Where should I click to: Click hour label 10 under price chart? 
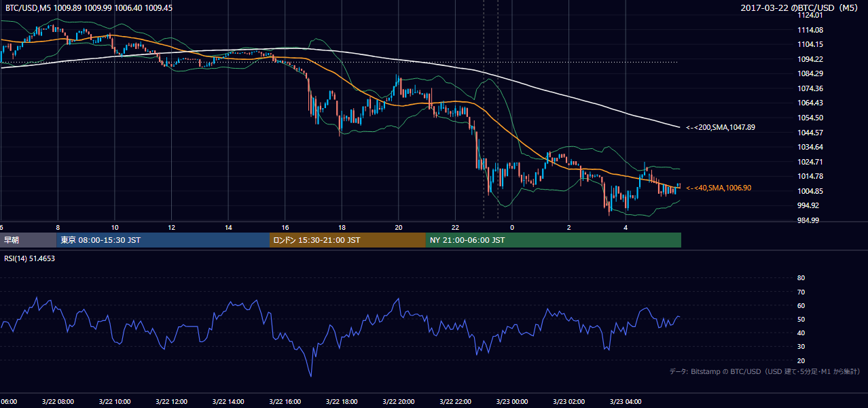tap(114, 228)
